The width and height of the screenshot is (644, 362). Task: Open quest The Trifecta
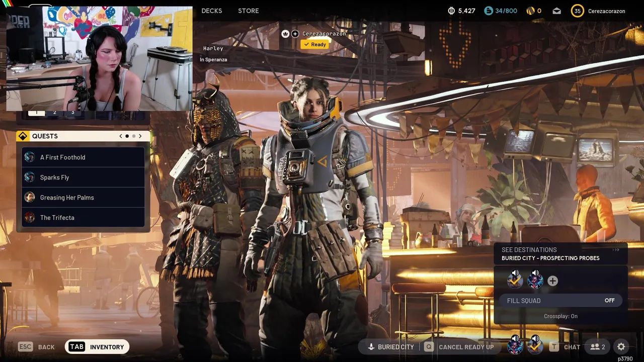pyautogui.click(x=83, y=217)
